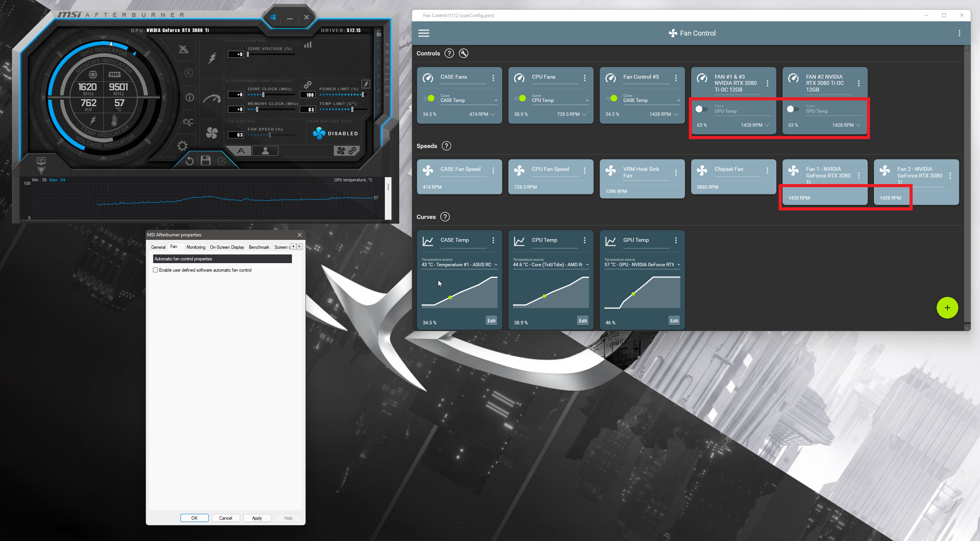980x541 pixels.
Task: Click Afterburner settings gear icon
Action: 182,146
